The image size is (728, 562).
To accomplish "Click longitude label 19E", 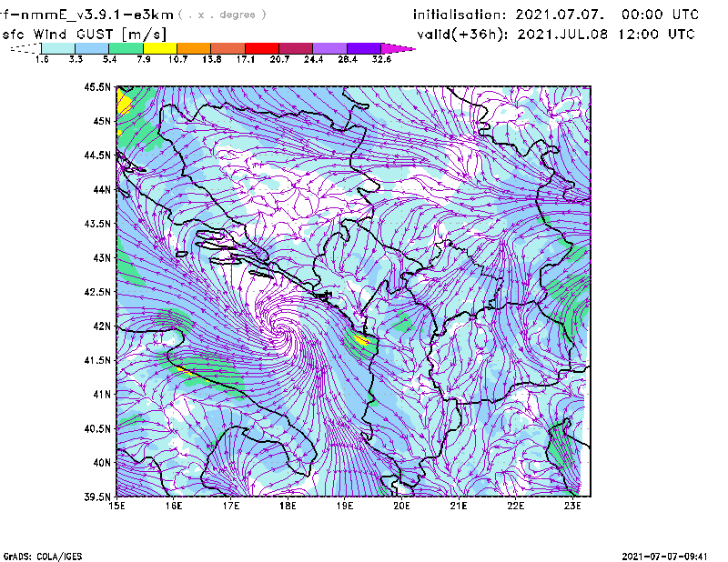I will point(345,506).
